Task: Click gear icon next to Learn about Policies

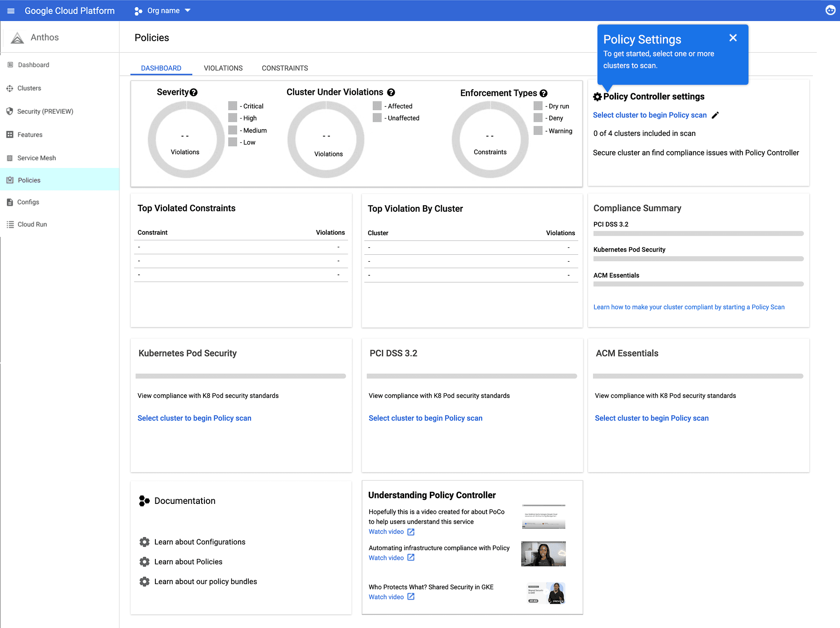Action: pyautogui.click(x=145, y=562)
